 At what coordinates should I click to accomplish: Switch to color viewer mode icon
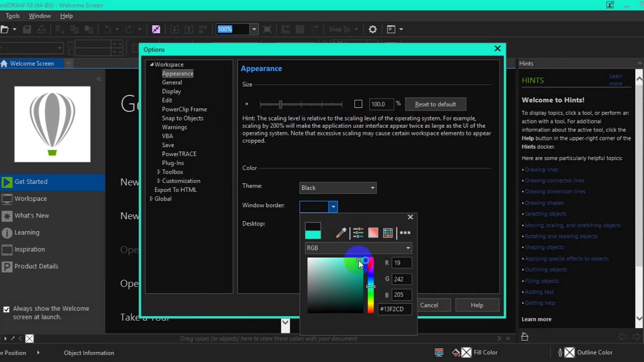coord(373,232)
